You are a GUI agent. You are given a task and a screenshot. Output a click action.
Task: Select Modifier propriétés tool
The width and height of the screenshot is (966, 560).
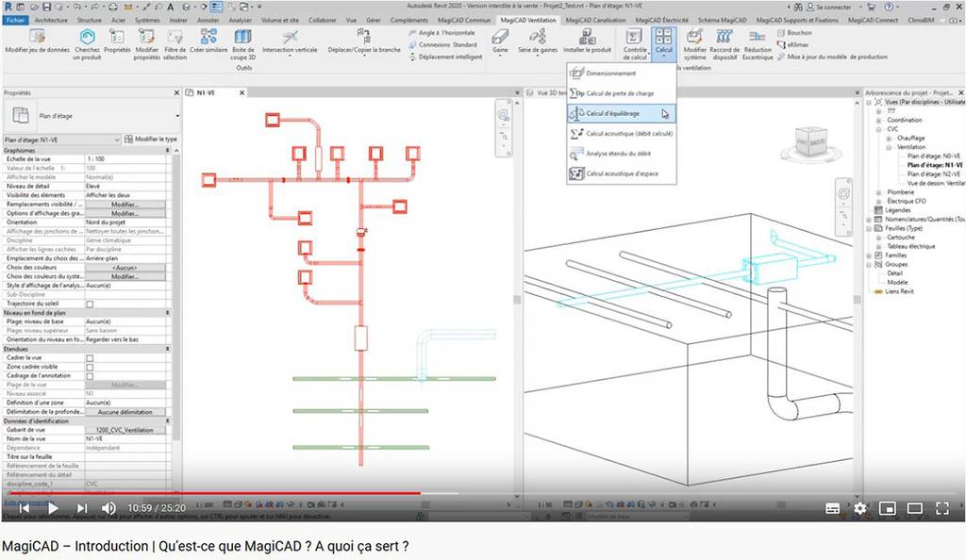[x=146, y=43]
